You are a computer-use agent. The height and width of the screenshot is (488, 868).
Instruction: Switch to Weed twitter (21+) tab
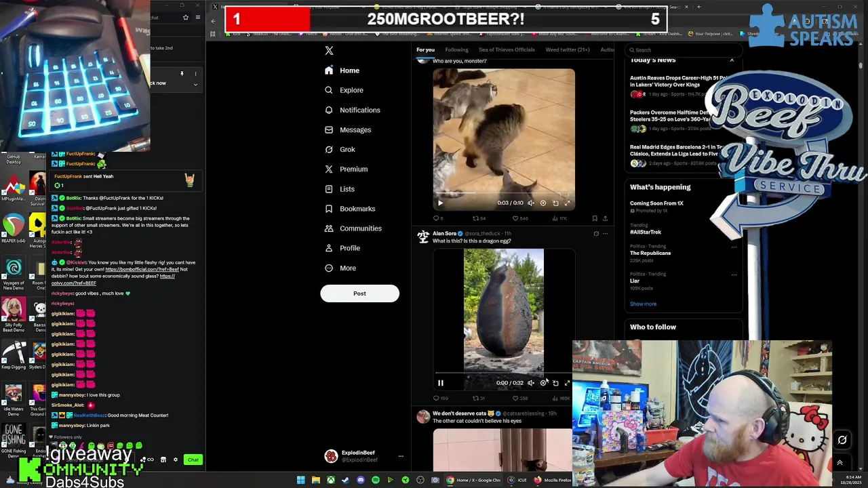click(x=568, y=49)
